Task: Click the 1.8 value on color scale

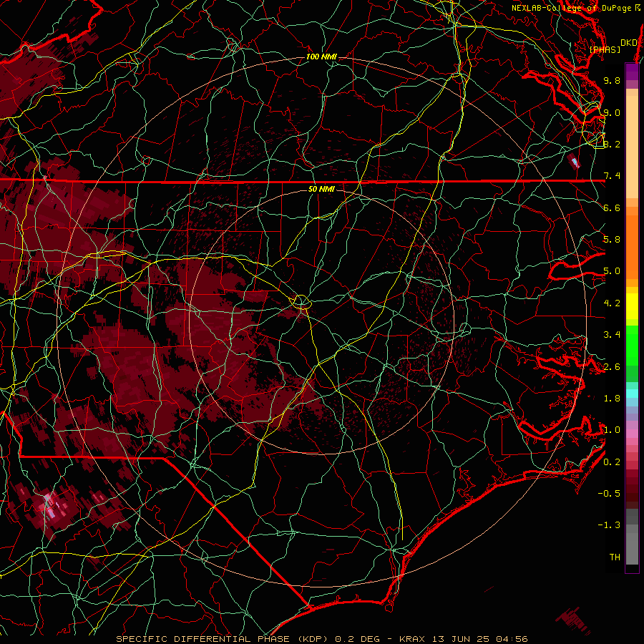Action: 612,399
